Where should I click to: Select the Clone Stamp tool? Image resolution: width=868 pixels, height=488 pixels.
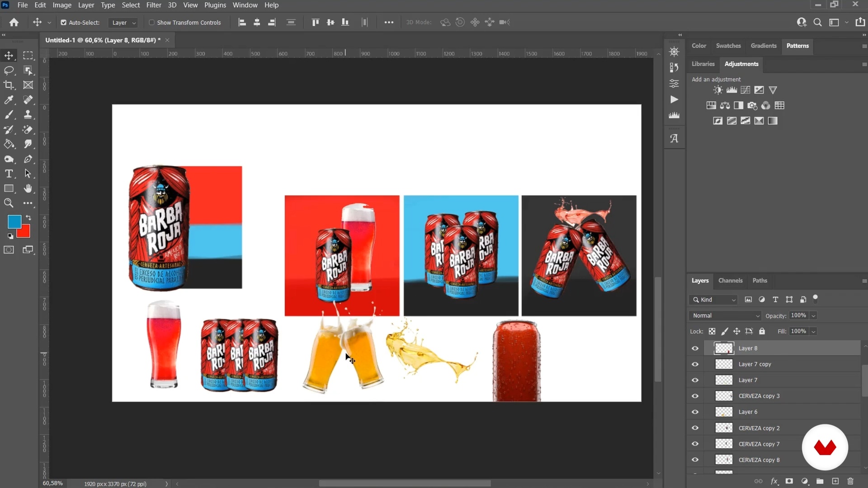click(28, 115)
